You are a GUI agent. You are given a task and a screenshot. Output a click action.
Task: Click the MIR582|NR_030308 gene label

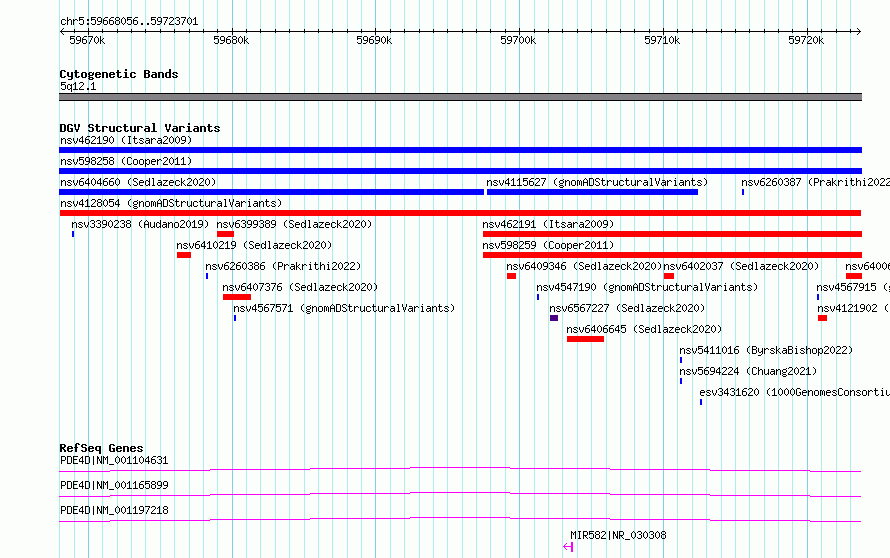pos(618,535)
